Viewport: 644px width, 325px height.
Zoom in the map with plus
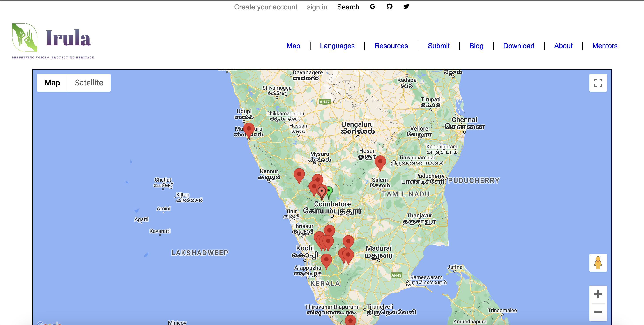coord(598,294)
